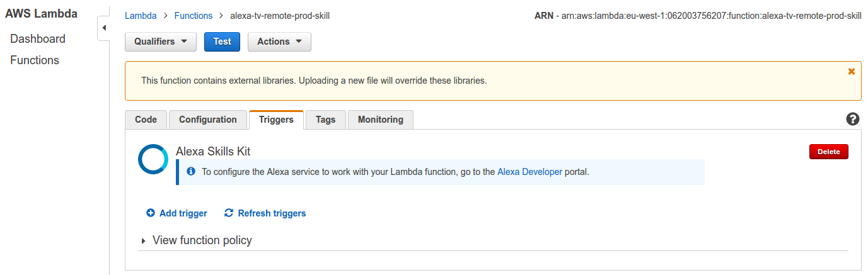868x275 pixels.
Task: Click the alexa-tv-remote-prod-skill breadcrumb text
Action: 280,15
